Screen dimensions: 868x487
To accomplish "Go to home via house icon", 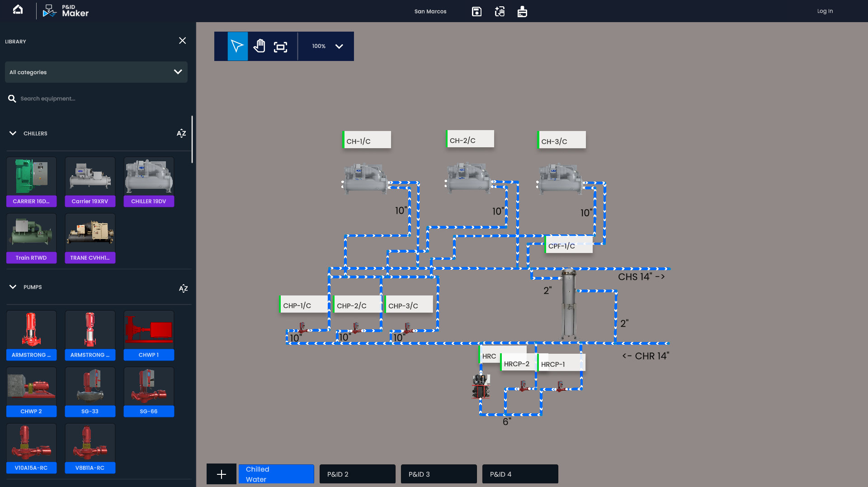I will point(18,10).
